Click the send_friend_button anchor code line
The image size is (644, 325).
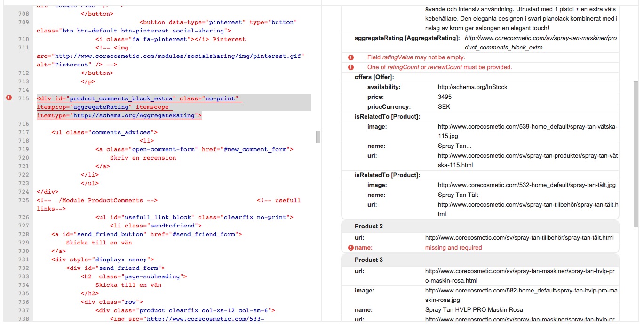coord(146,234)
